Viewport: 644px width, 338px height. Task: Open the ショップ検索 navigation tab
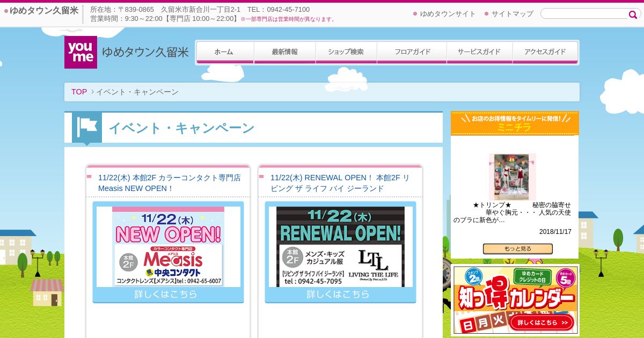tap(346, 53)
